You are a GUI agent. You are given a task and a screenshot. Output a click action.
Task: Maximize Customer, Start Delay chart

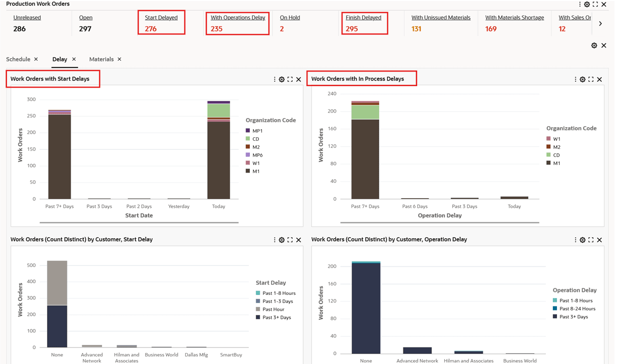(x=290, y=240)
